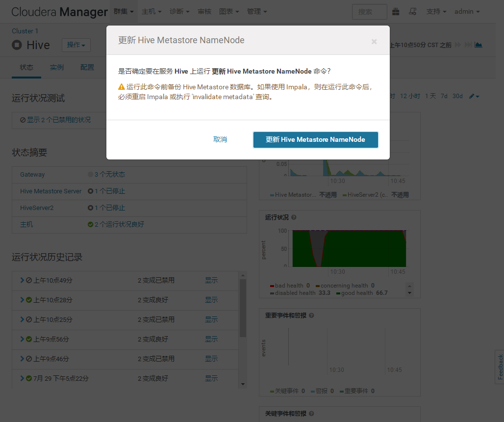
Task: Open Hive Metastore Server role link
Action: click(51, 191)
